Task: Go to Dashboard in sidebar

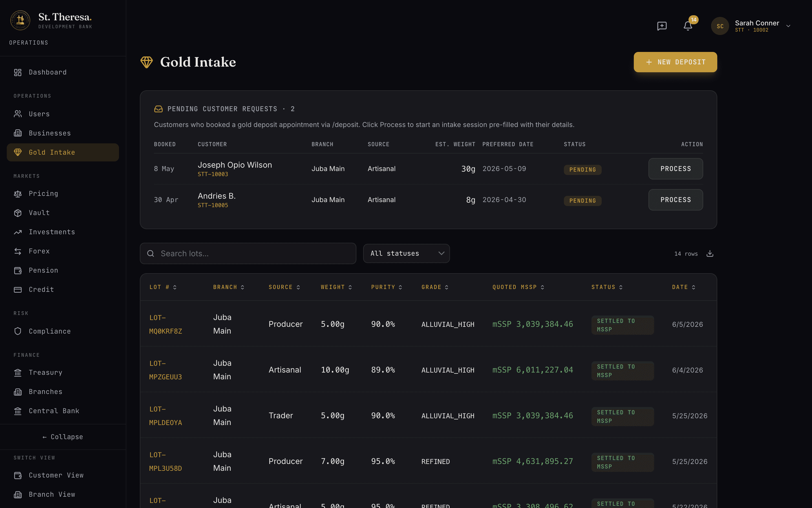Action: [x=63, y=72]
